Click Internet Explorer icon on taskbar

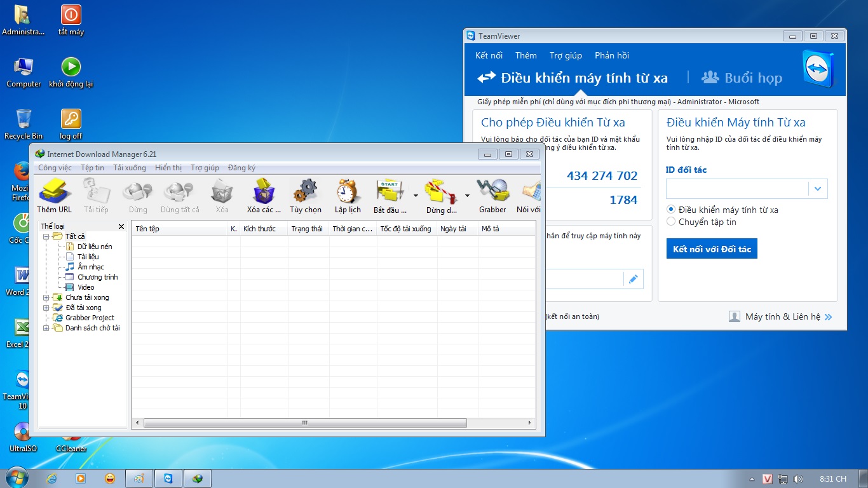(x=52, y=478)
